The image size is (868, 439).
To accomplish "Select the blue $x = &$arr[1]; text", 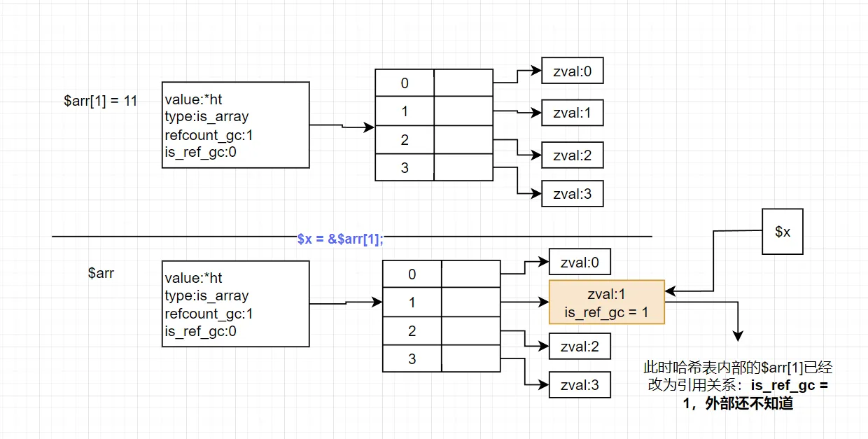I will pyautogui.click(x=340, y=238).
